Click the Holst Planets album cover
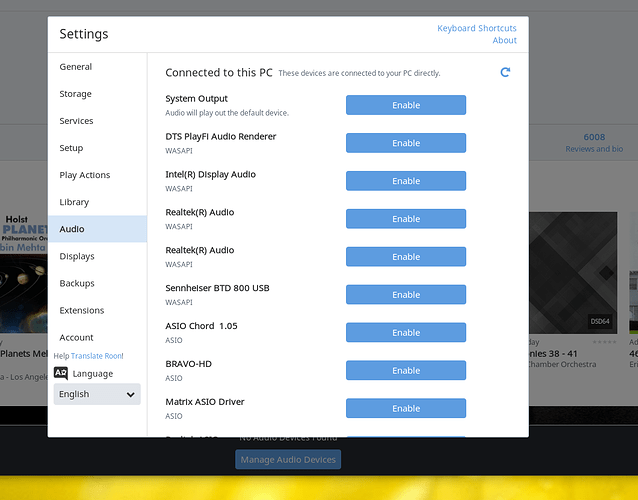This screenshot has height=500, width=638. (x=24, y=273)
